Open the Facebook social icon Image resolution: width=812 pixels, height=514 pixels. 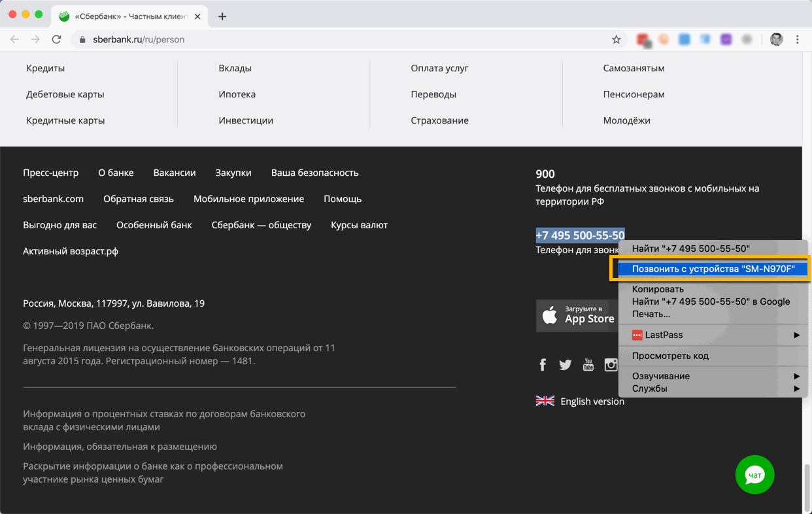coord(543,365)
